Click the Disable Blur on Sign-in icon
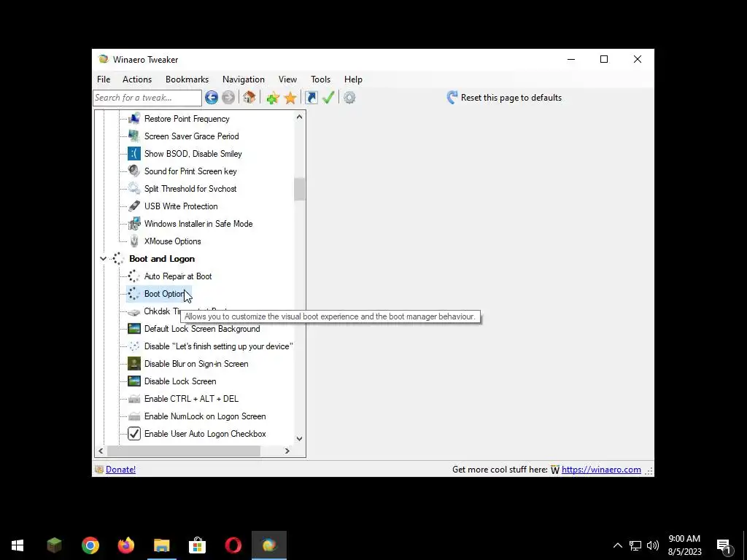 [x=134, y=364]
